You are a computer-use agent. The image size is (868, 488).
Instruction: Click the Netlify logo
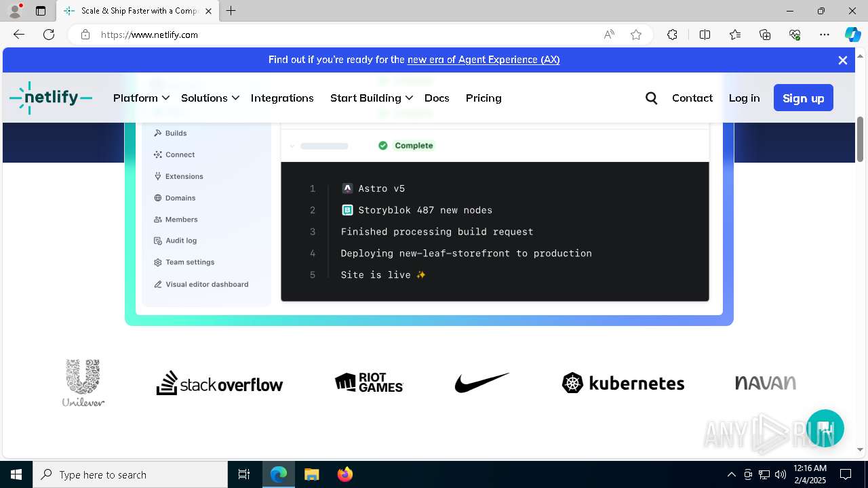(51, 98)
